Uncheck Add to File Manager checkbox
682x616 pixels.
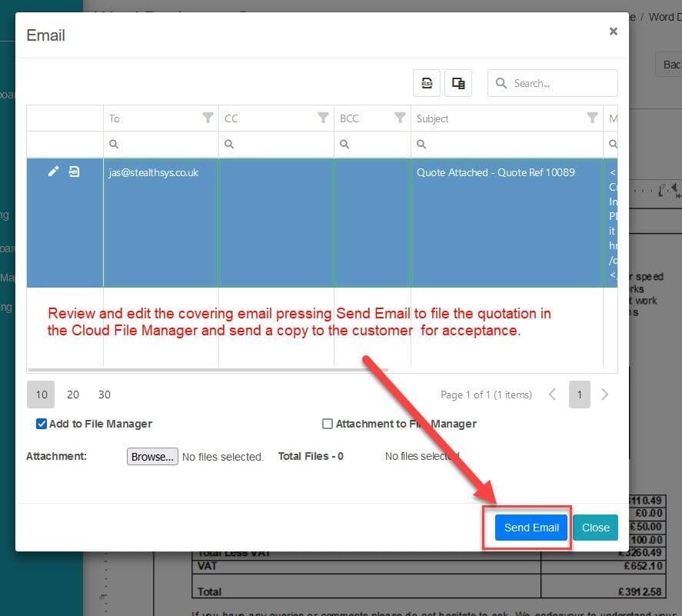[x=42, y=424]
